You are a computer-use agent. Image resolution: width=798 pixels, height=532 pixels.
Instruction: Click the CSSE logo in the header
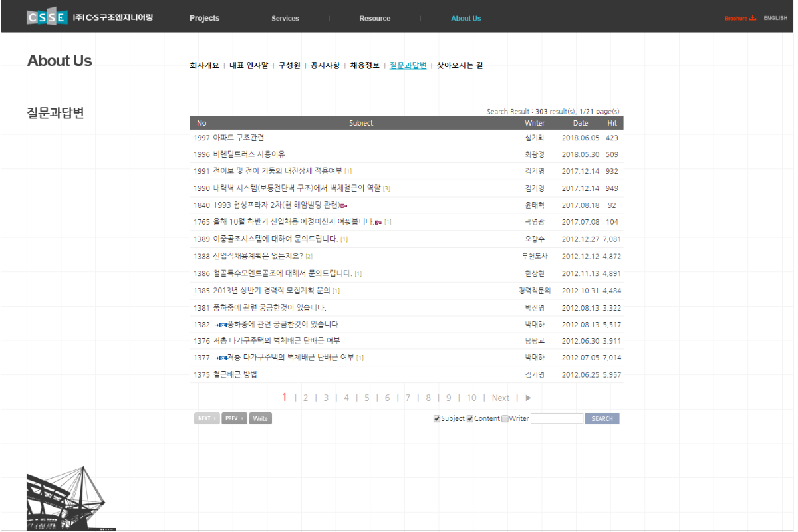tap(47, 17)
